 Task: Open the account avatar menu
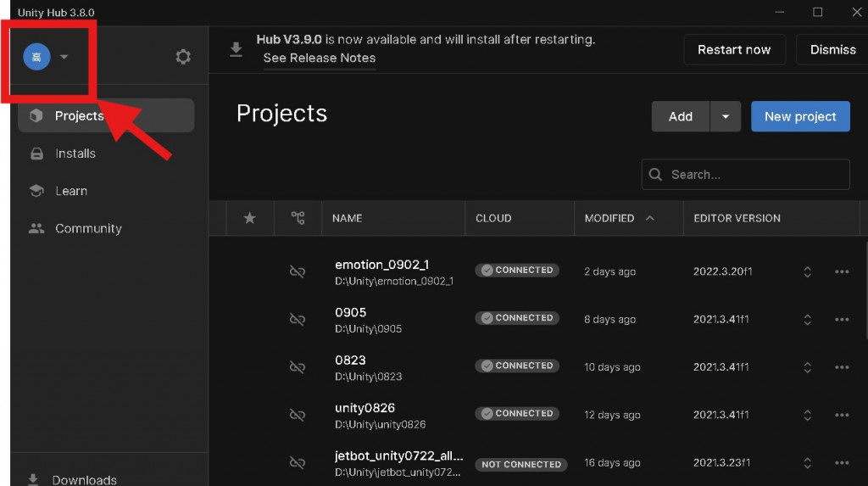[36, 57]
